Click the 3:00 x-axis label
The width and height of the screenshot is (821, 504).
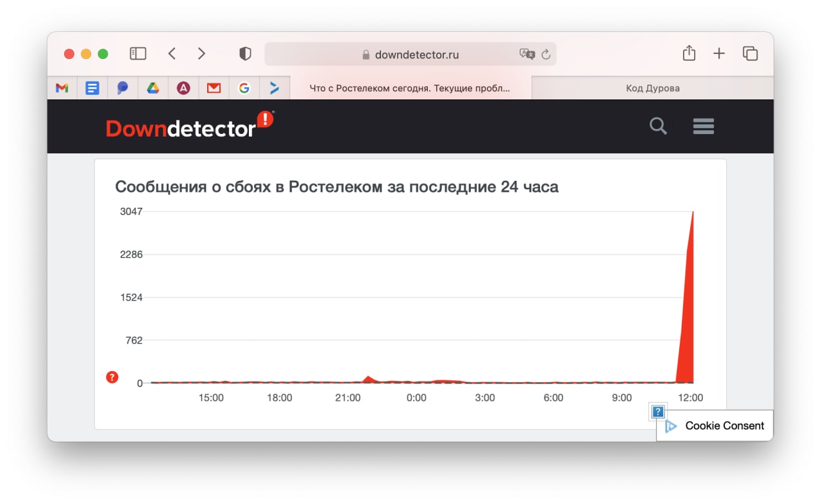pyautogui.click(x=485, y=398)
